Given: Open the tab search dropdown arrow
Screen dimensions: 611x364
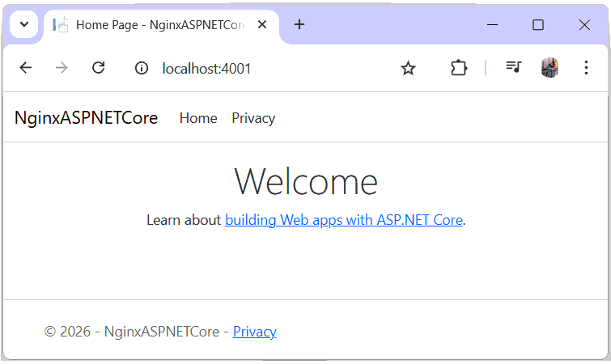Looking at the screenshot, I should 24,24.
